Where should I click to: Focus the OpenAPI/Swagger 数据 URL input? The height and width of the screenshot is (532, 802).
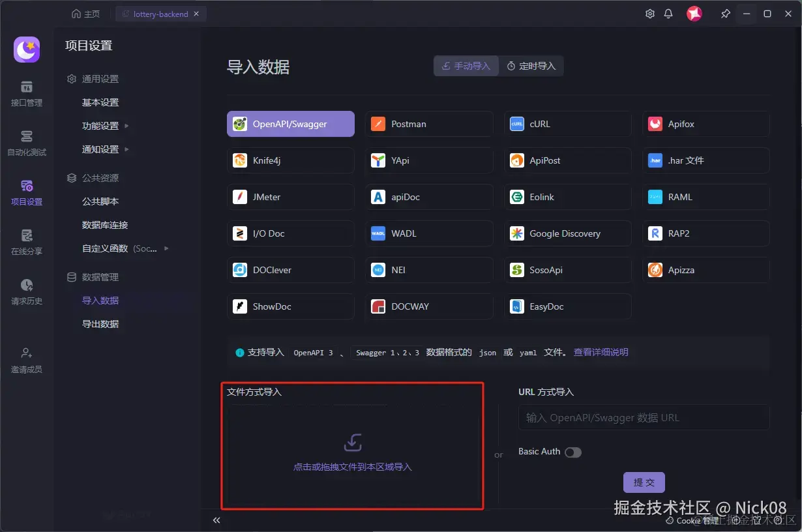point(644,417)
